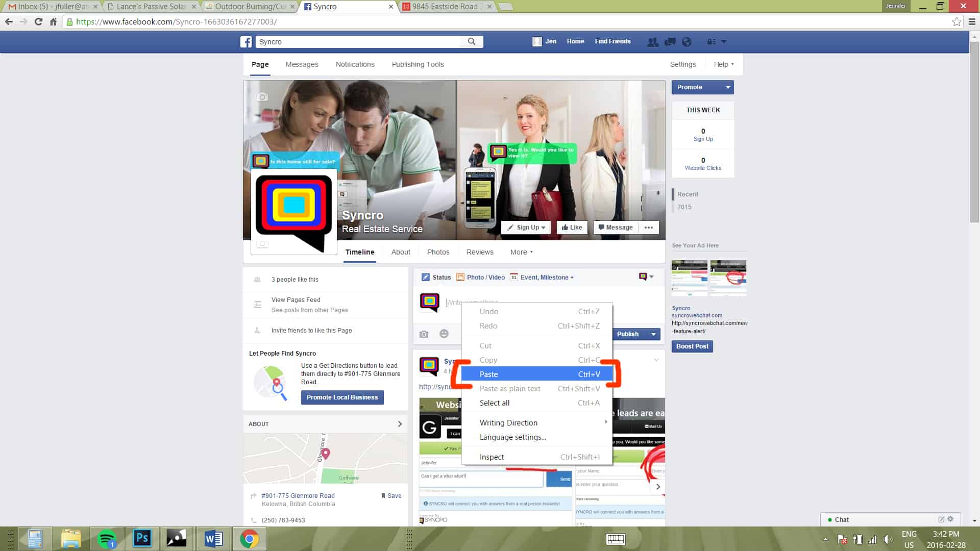The height and width of the screenshot is (551, 980).
Task: Select Paste from the context menu
Action: coord(537,374)
